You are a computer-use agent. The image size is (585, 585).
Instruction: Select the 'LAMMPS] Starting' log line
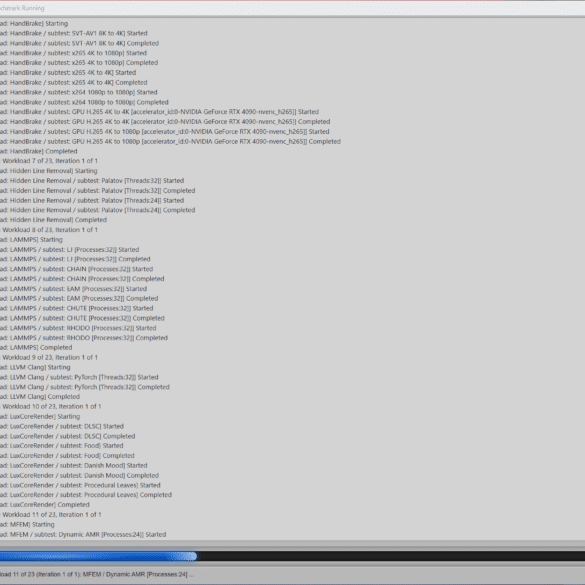[x=31, y=240]
